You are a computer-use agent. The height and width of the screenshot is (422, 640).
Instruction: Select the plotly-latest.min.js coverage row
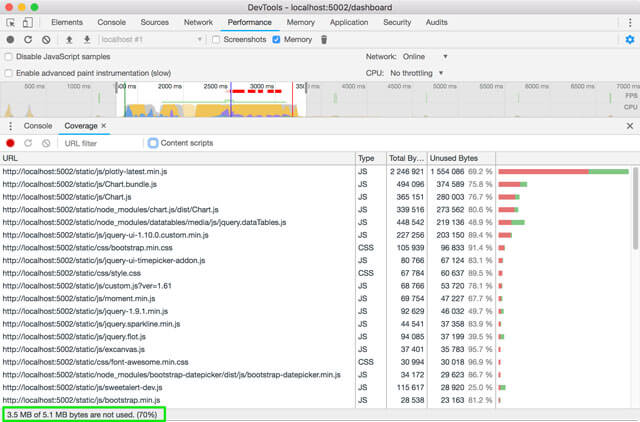pos(180,172)
